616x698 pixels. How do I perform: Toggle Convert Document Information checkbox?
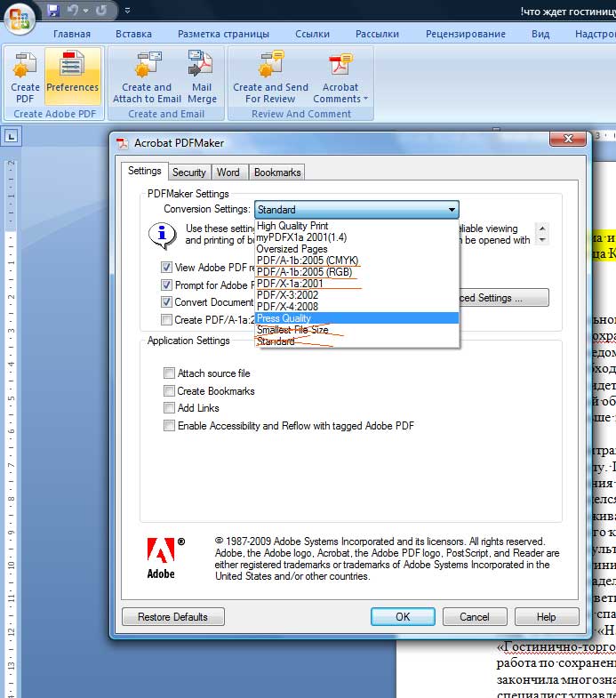tap(166, 301)
